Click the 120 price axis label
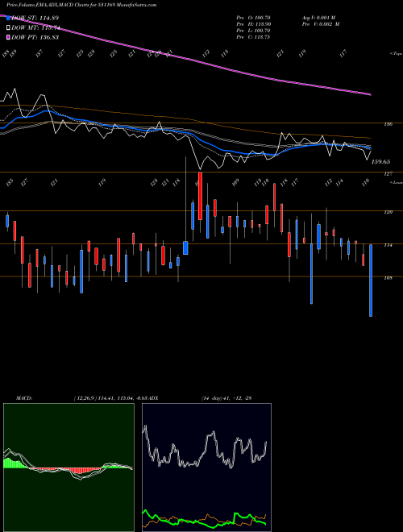Image resolution: width=403 pixels, height=532 pixels. pos(388,212)
